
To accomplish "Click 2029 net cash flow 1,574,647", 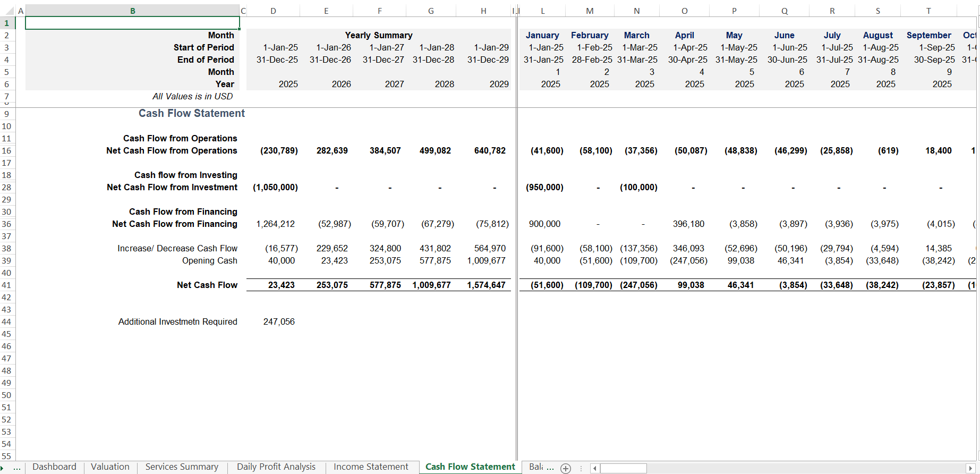I will click(486, 285).
